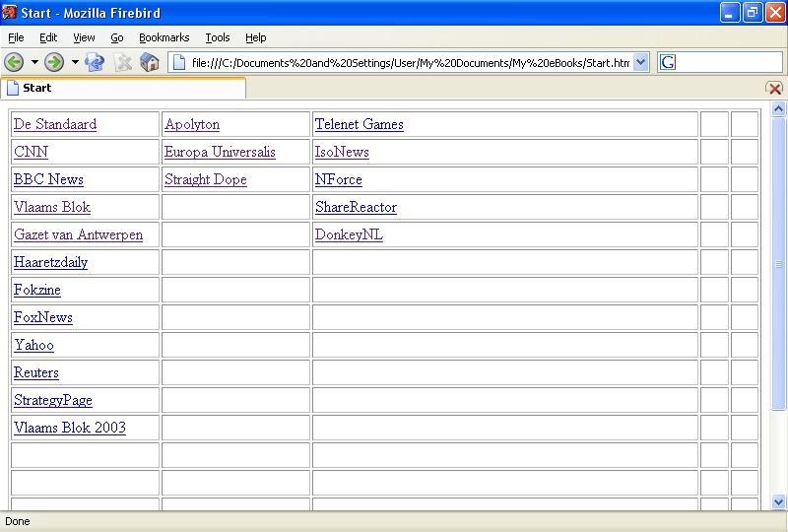Click the Back navigation arrow
The width and height of the screenshot is (788, 532).
point(14,62)
